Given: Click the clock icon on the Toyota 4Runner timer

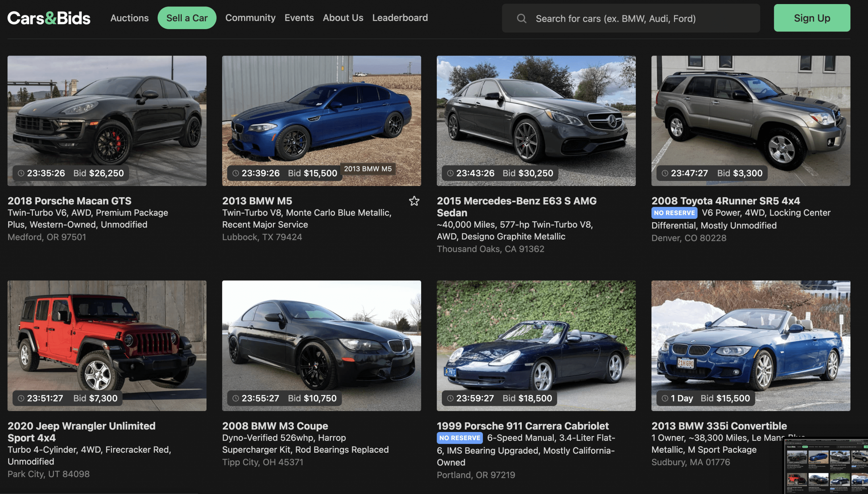Looking at the screenshot, I should [x=665, y=173].
